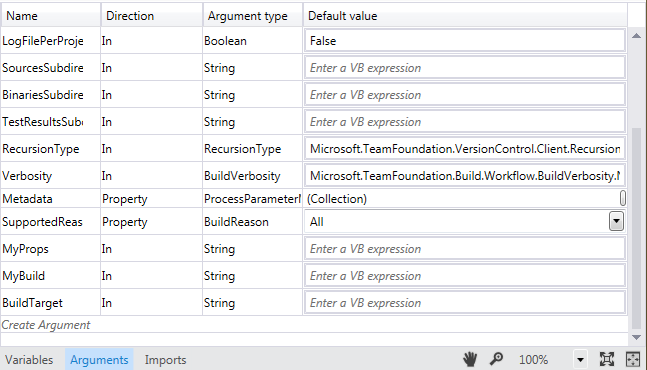Open the 100% zoom level dropdown
The width and height of the screenshot is (647, 370).
tap(580, 360)
